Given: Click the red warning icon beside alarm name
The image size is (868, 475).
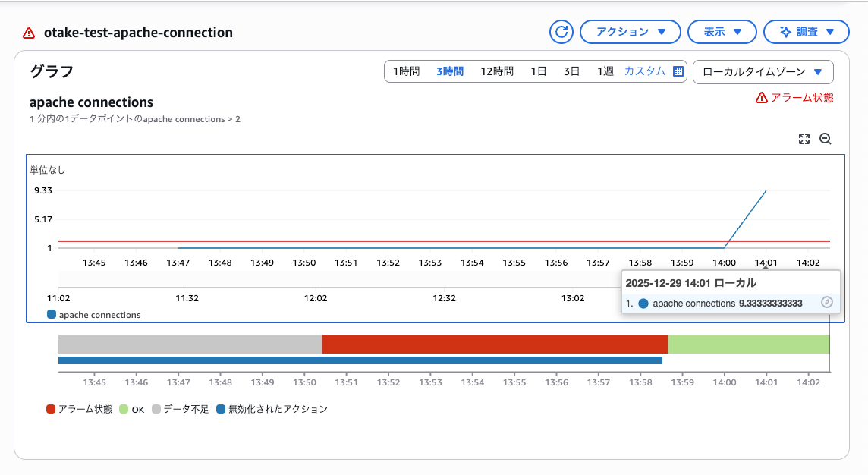Looking at the screenshot, I should pyautogui.click(x=29, y=33).
